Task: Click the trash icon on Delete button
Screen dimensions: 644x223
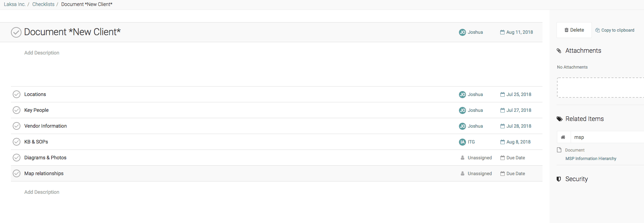Action: (566, 30)
